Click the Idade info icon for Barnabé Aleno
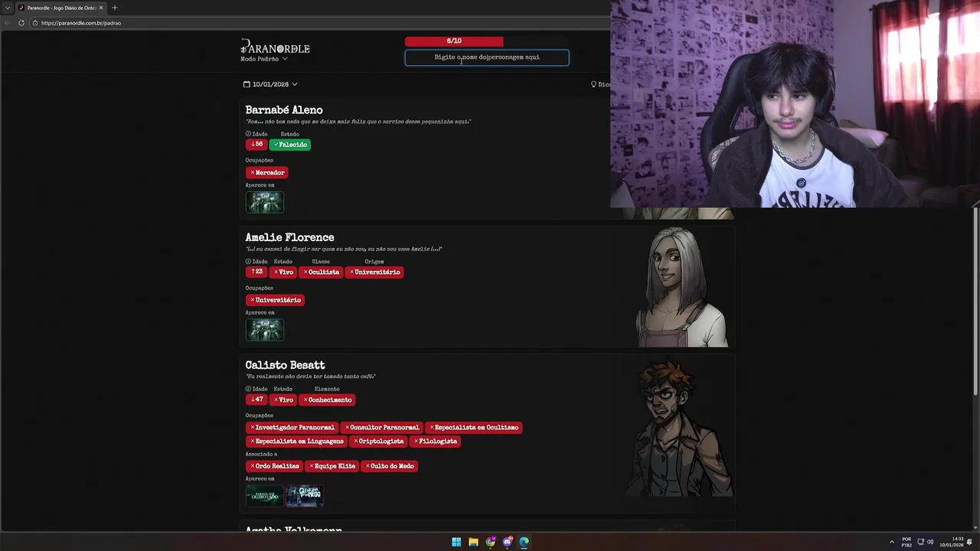 (x=248, y=134)
